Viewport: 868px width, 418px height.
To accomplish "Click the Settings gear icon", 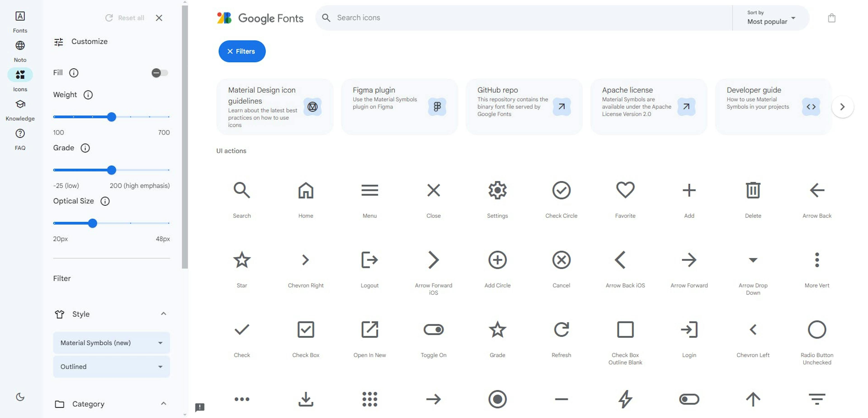I will pyautogui.click(x=497, y=190).
